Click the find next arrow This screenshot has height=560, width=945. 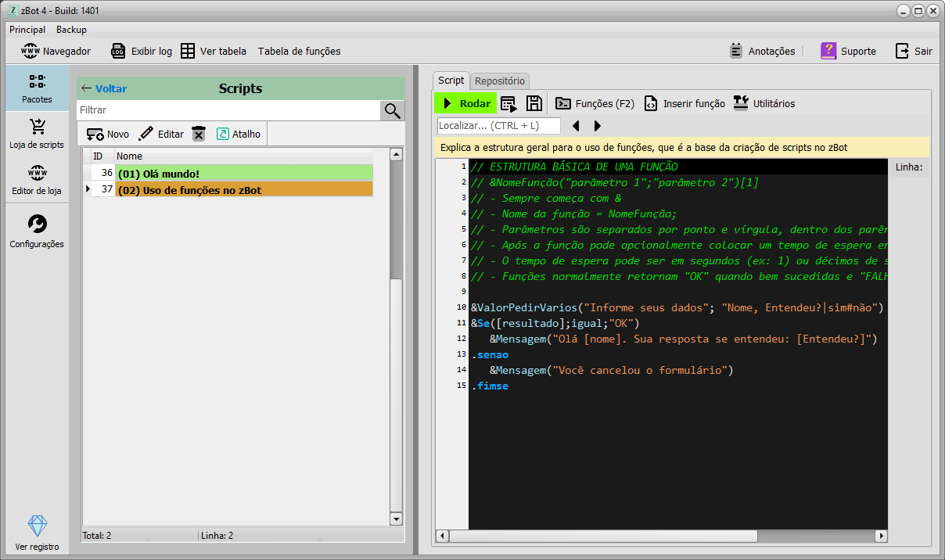598,126
